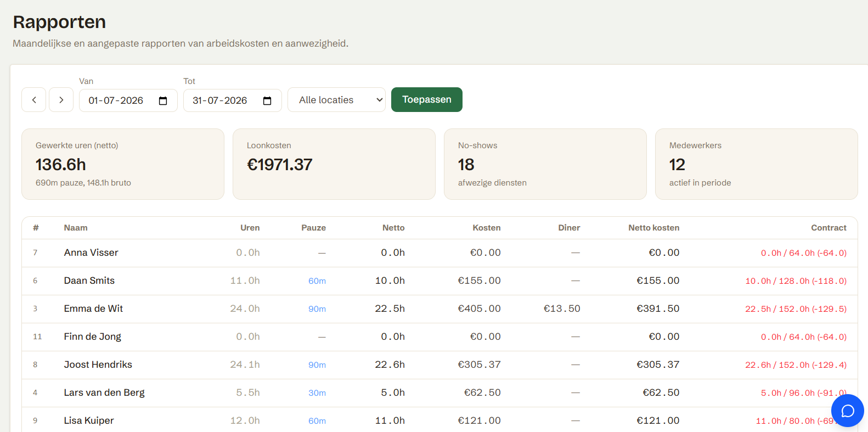
Task: Sort by the Pauze column header
Action: pos(313,228)
